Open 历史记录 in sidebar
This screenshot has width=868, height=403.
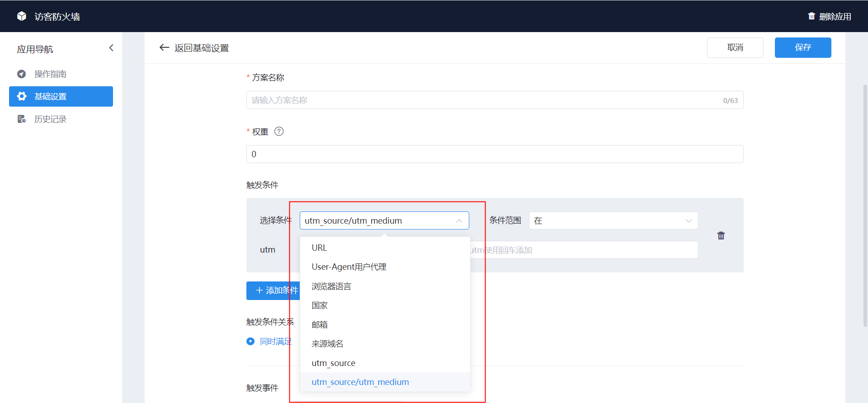click(61, 119)
